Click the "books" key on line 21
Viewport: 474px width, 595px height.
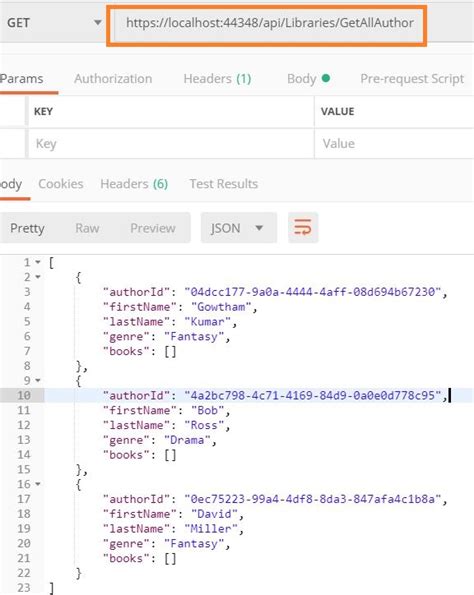pyautogui.click(x=126, y=559)
